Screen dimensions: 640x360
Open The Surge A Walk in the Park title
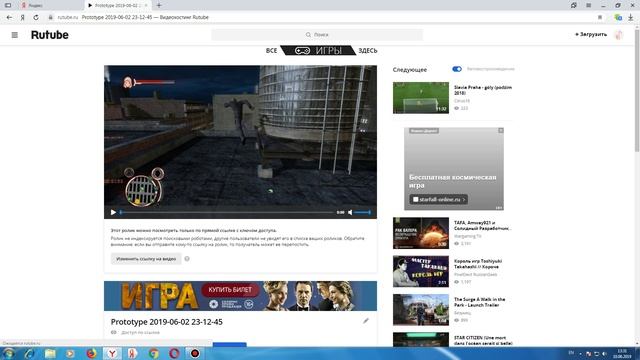[x=480, y=302]
